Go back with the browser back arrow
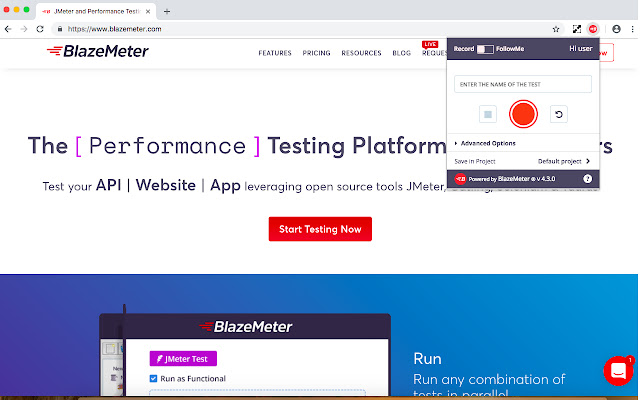 [x=8, y=29]
